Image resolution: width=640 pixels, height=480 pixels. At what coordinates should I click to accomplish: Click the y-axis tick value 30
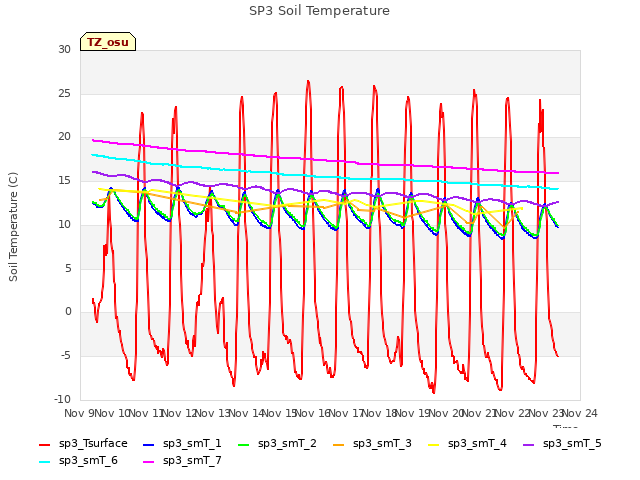64,50
